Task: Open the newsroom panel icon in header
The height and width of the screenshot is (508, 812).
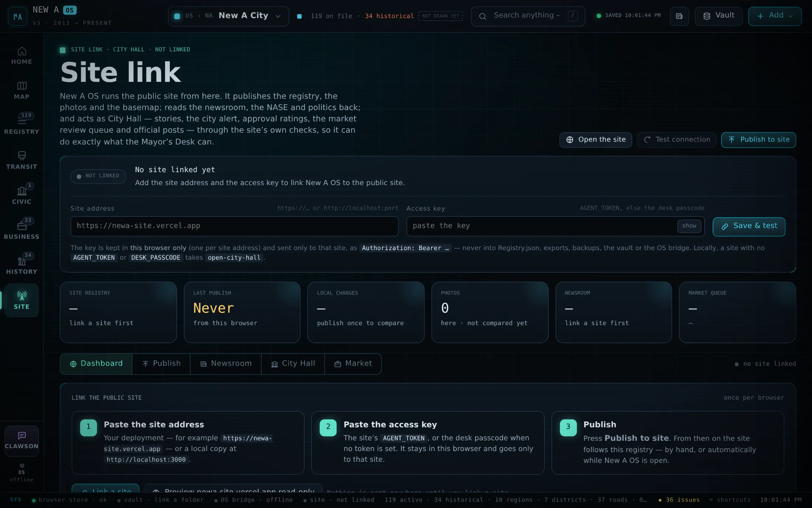Action: [x=679, y=16]
